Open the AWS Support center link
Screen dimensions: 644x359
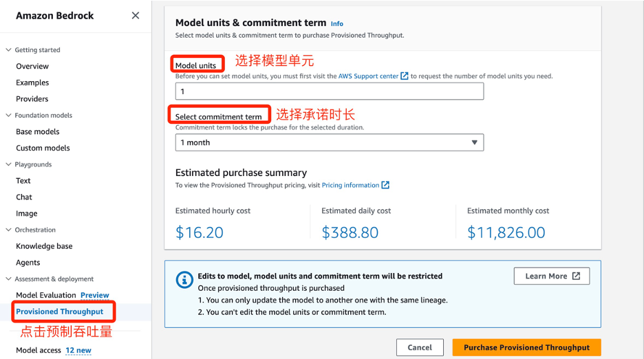pos(368,76)
